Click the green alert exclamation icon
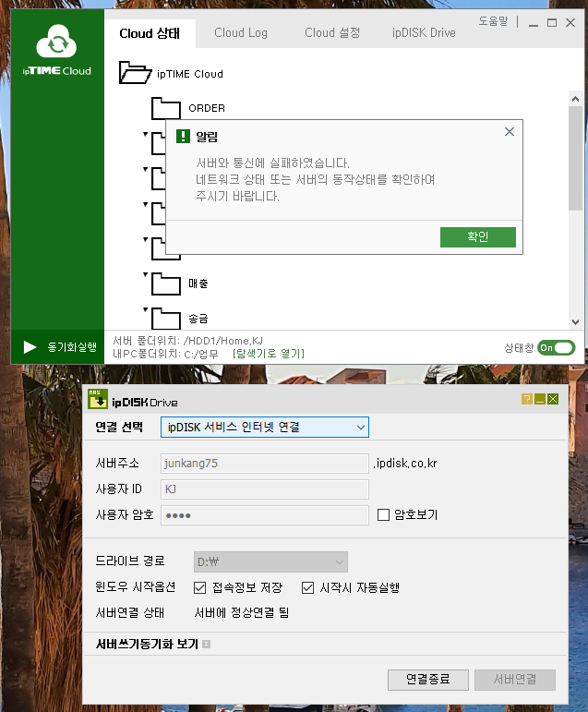 (x=183, y=136)
